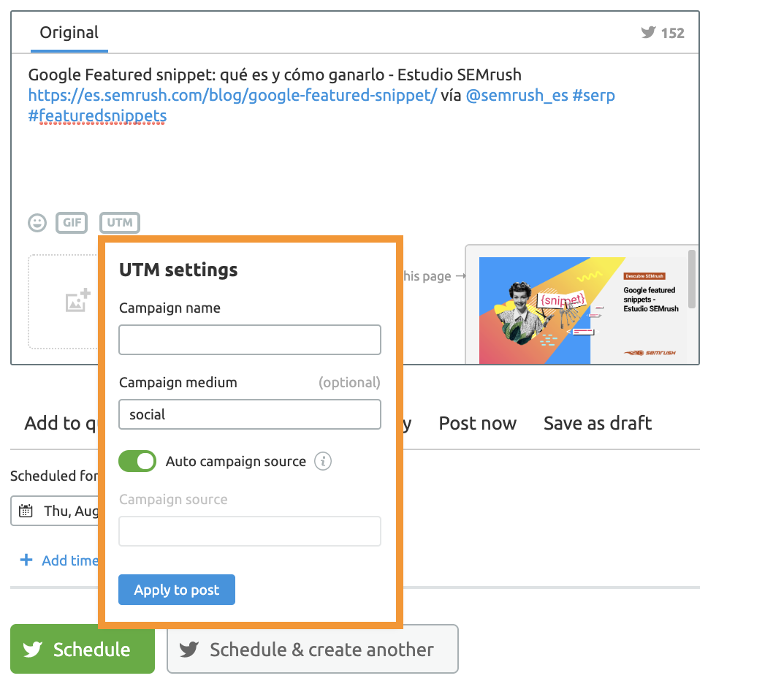Click the Apply to post button

(177, 590)
